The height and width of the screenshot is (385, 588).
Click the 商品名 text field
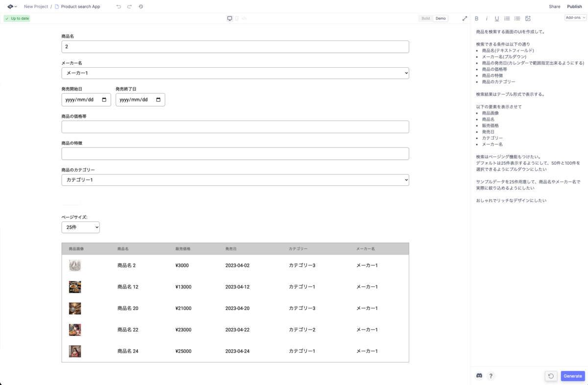235,47
